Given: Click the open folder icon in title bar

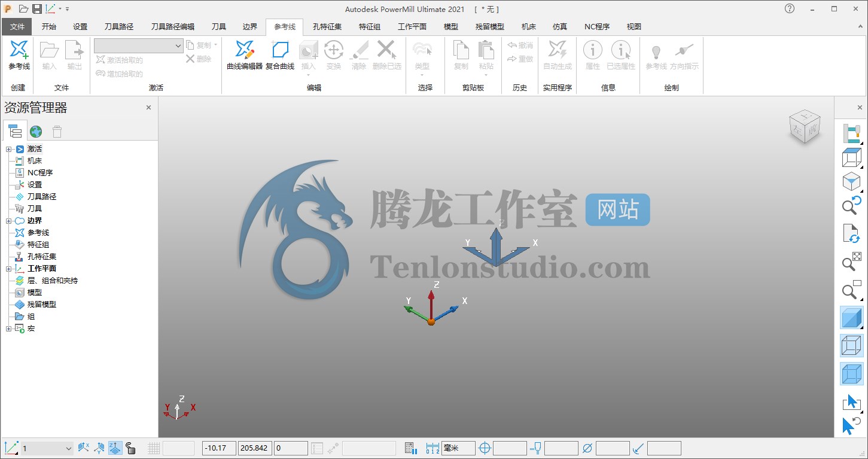Looking at the screenshot, I should tap(23, 8).
